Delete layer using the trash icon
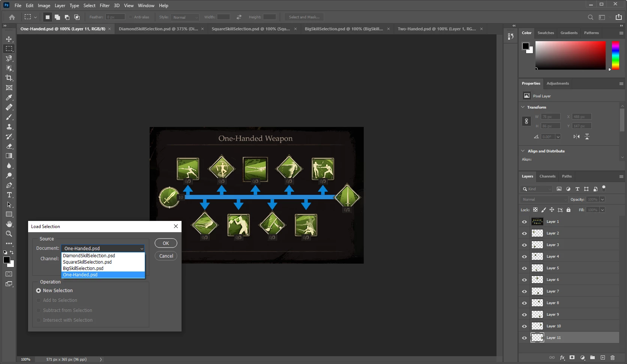 pyautogui.click(x=613, y=358)
